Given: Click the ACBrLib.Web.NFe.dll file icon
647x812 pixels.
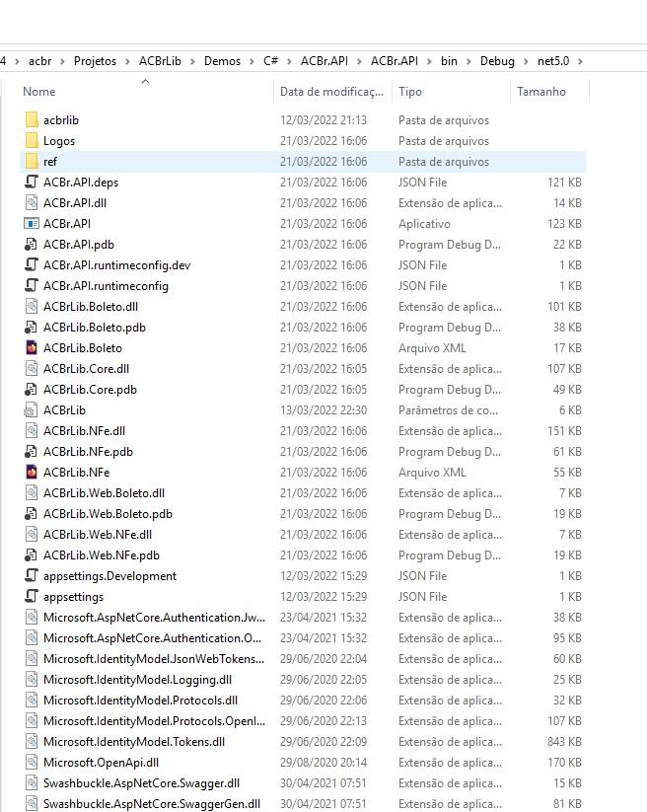Looking at the screenshot, I should pyautogui.click(x=32, y=535).
